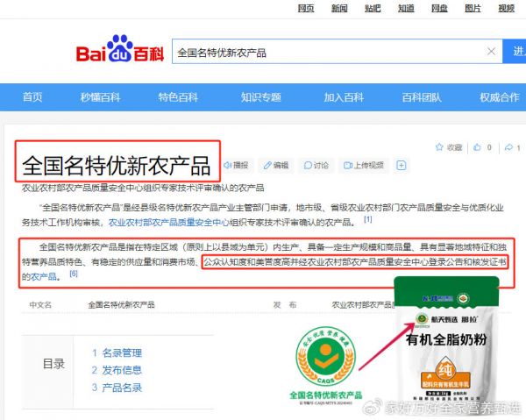The image size is (526, 420).
Task: Open 知识专题 navigation item
Action: pos(261,97)
